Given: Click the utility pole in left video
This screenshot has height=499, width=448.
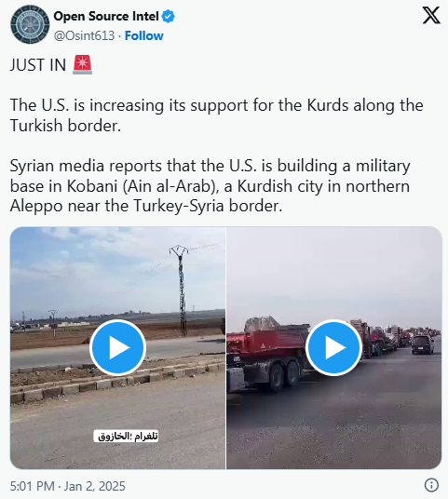Looking at the screenshot, I should [181, 290].
